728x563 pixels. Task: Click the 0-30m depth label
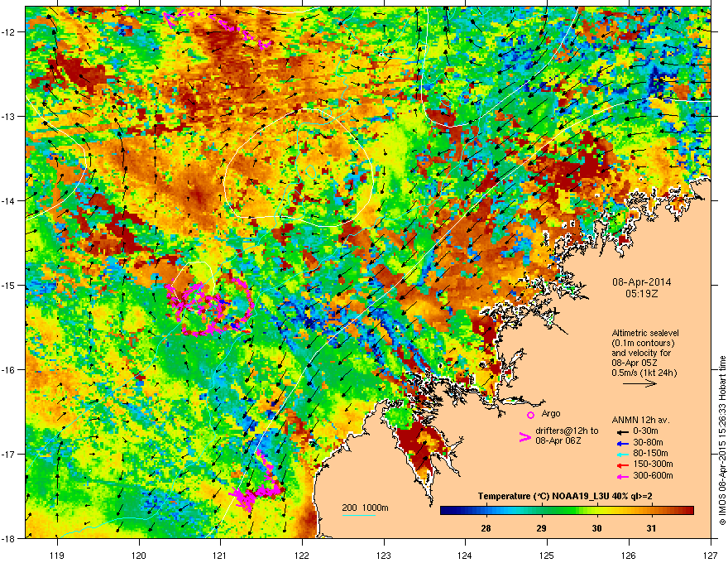[x=646, y=431]
